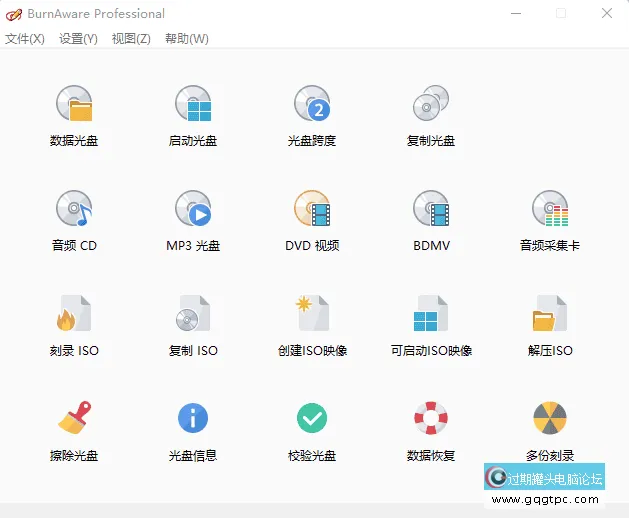Launch the 擦除光盘 erase disc brush icon

tap(74, 418)
